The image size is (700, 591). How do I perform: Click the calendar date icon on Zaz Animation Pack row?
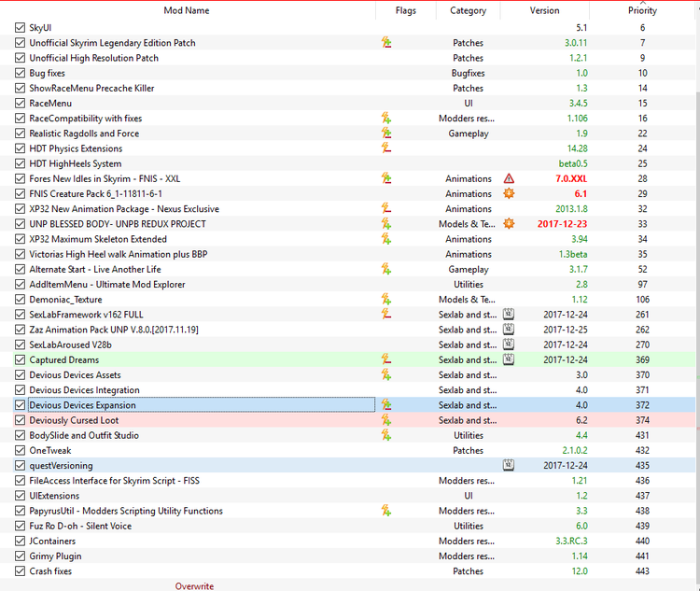[x=509, y=330]
